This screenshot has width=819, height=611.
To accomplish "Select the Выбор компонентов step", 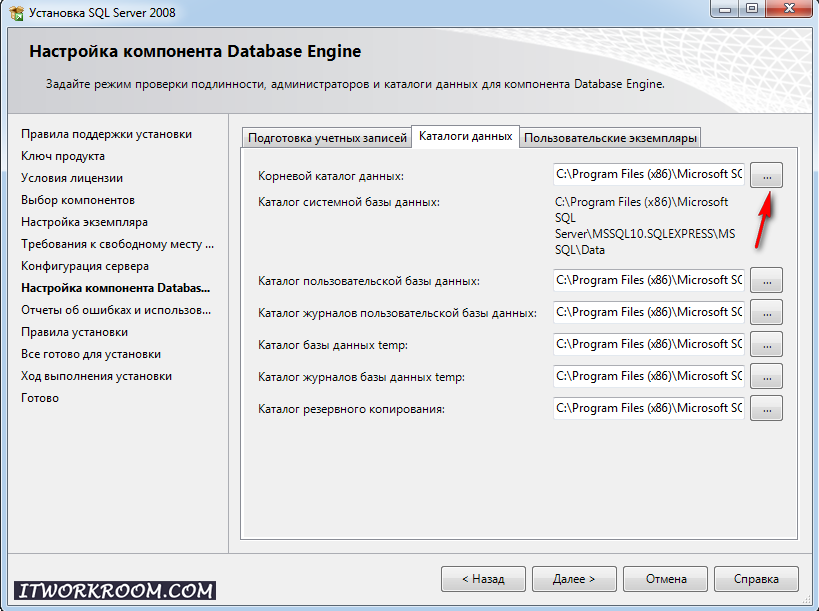I will point(78,200).
